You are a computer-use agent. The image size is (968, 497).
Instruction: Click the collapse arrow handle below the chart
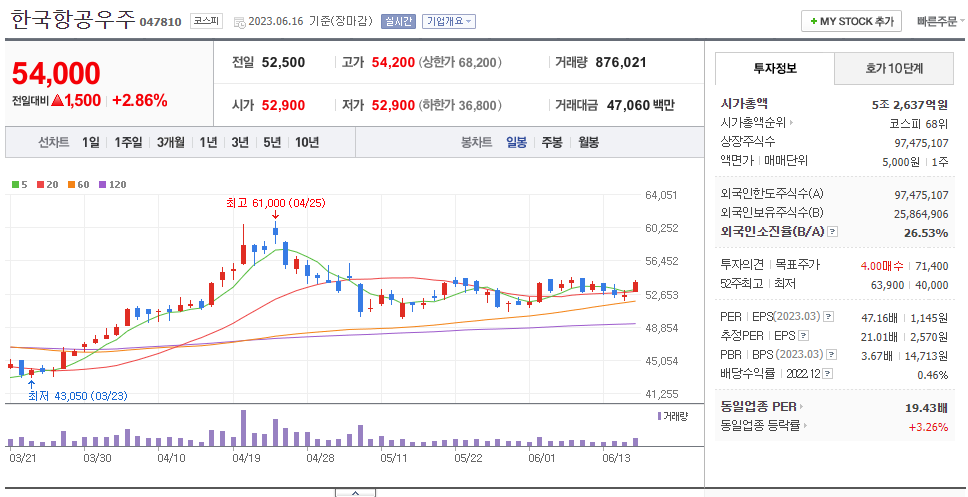tap(355, 493)
